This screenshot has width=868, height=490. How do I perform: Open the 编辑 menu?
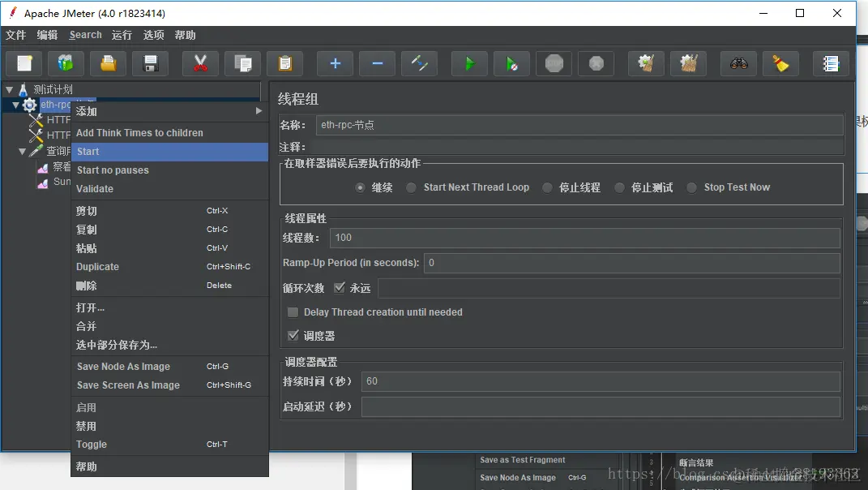click(47, 35)
